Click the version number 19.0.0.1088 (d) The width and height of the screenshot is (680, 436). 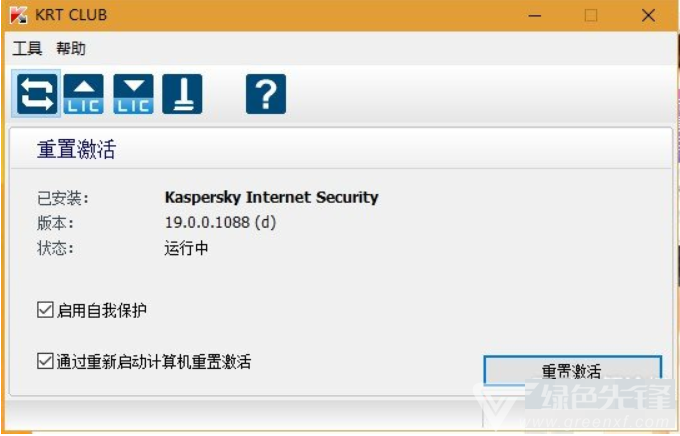pyautogui.click(x=220, y=223)
